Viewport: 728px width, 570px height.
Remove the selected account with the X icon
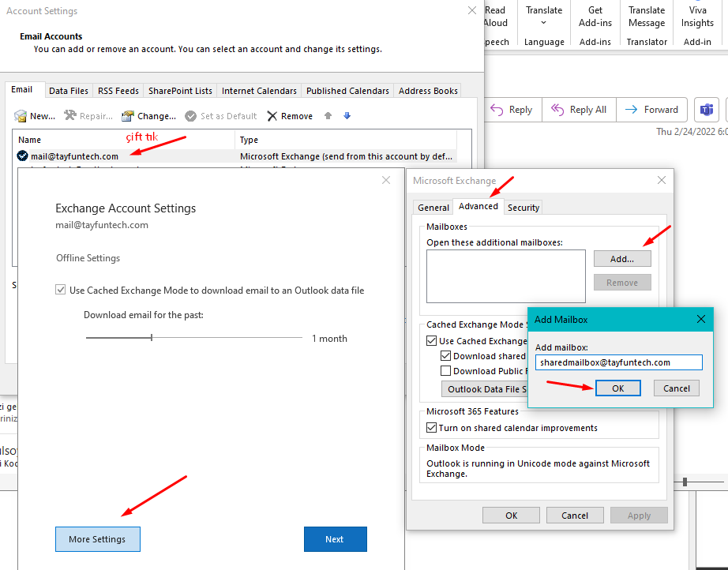pyautogui.click(x=272, y=116)
